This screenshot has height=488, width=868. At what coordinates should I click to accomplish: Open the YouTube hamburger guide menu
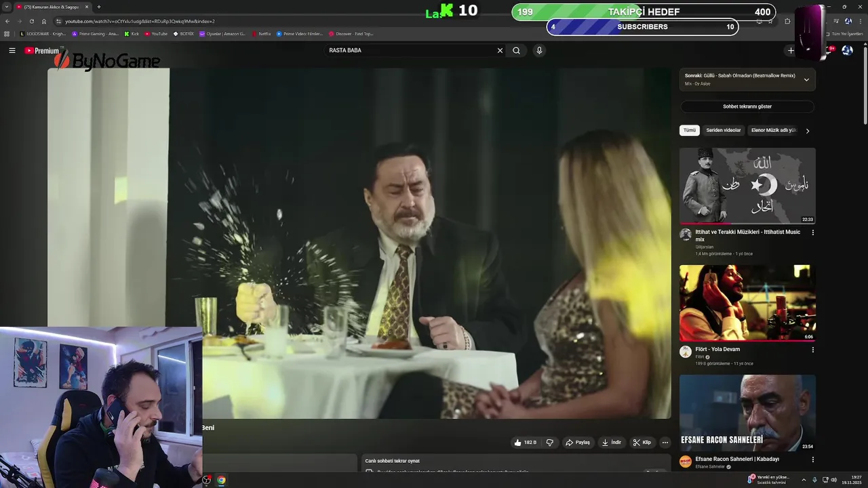tap(12, 51)
